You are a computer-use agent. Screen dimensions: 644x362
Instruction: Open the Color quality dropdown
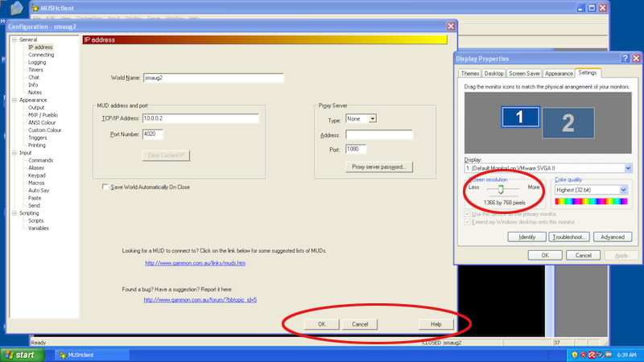coord(623,190)
